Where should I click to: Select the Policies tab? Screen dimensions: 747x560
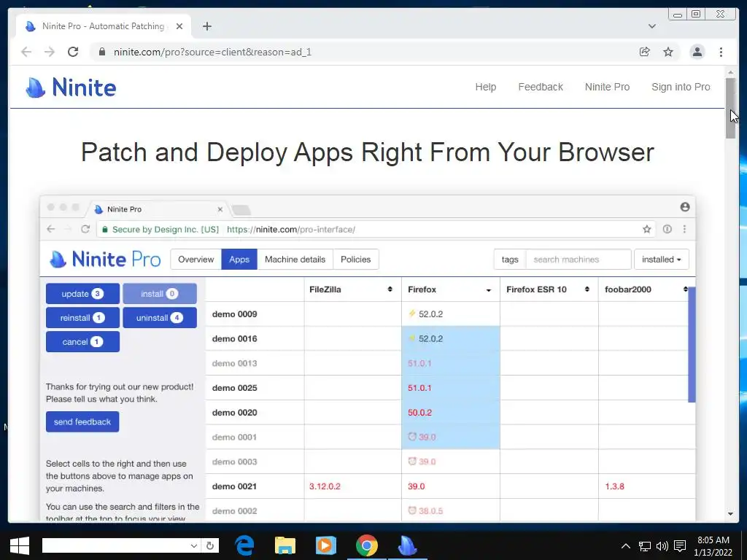pos(355,260)
